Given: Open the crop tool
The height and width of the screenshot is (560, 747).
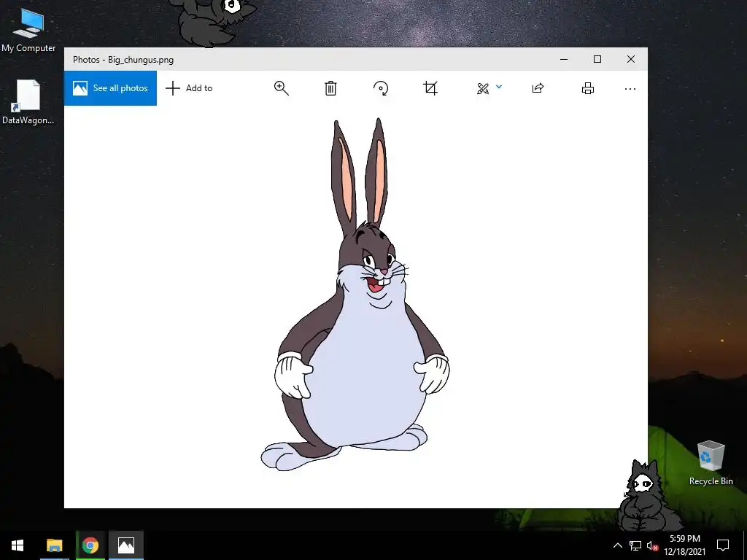Looking at the screenshot, I should point(430,88).
